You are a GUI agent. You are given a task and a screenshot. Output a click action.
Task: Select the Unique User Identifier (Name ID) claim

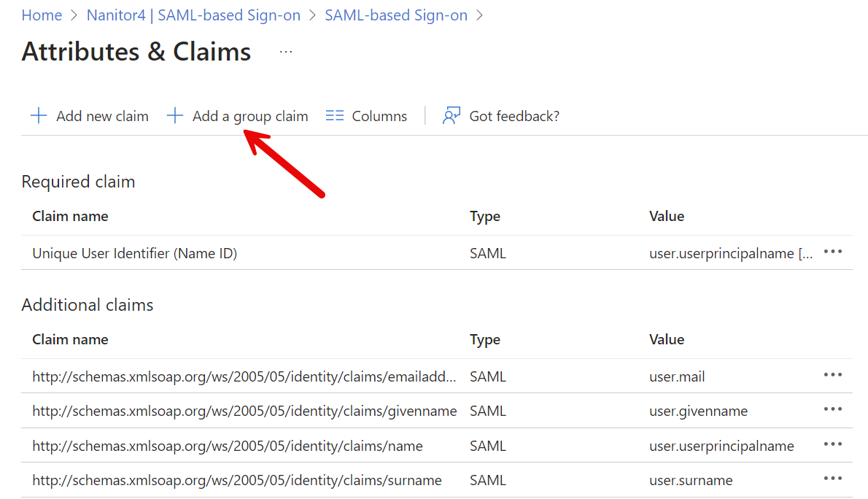pos(135,253)
